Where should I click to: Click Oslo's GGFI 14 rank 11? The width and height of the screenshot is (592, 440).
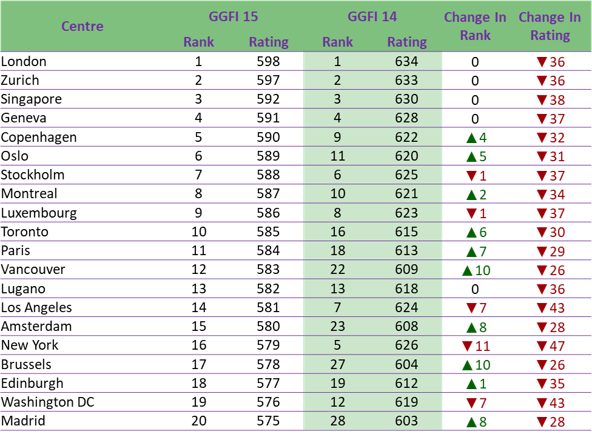(338, 156)
